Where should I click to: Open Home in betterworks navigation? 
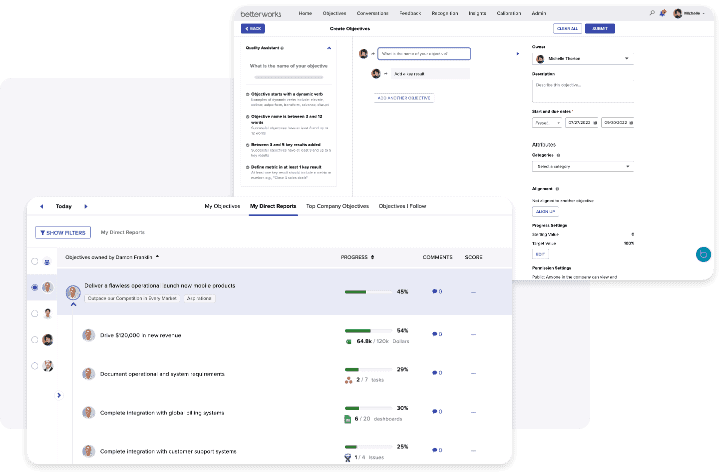coord(305,13)
